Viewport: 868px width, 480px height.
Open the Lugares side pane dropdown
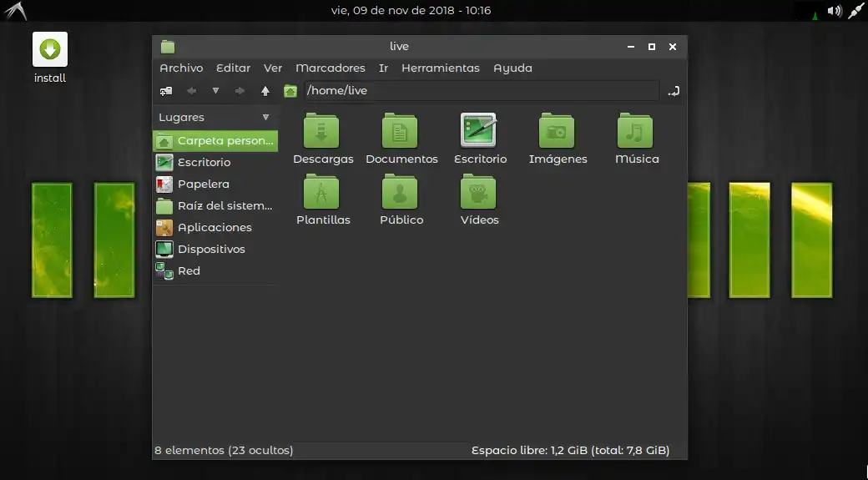click(x=265, y=118)
